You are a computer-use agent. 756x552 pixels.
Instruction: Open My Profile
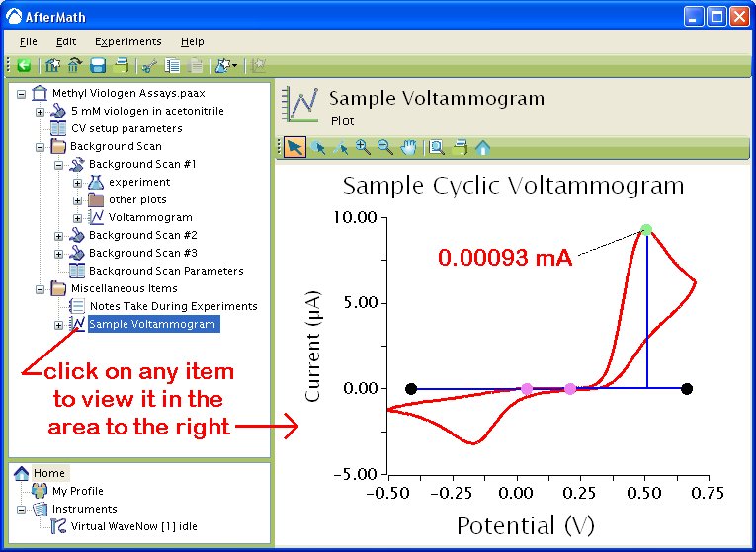click(x=78, y=491)
